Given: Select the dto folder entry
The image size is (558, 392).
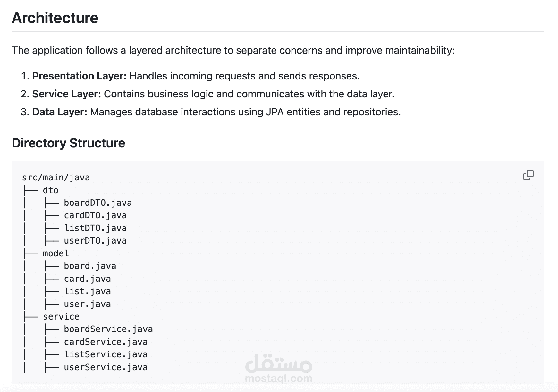Looking at the screenshot, I should point(50,190).
